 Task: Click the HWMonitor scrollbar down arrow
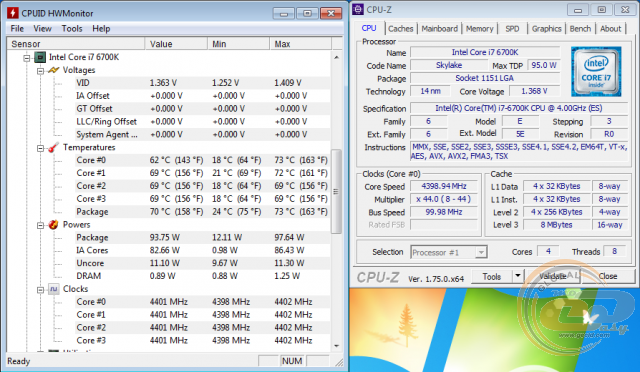(x=336, y=346)
